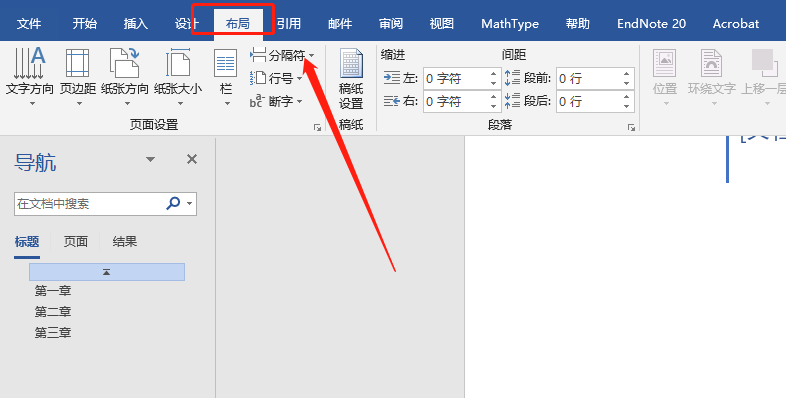The height and width of the screenshot is (398, 786).
Task: Select the 标题 navigation tab
Action: [27, 242]
